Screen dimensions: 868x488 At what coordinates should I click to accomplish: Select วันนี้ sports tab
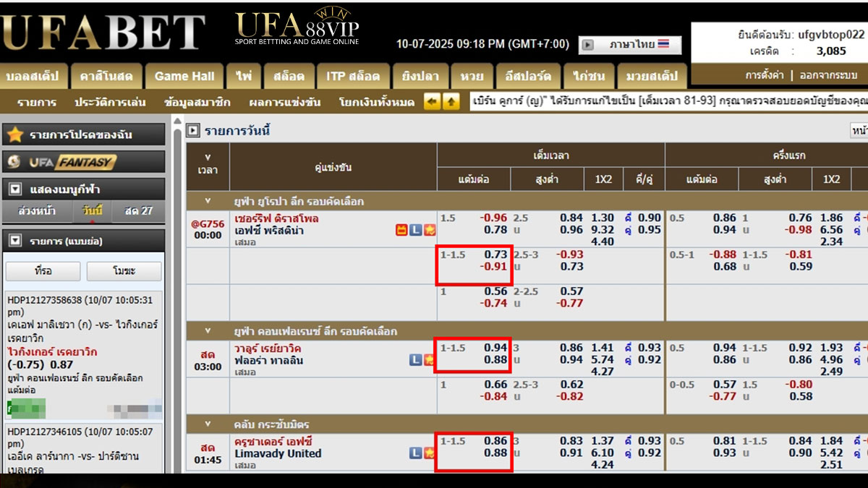[93, 211]
